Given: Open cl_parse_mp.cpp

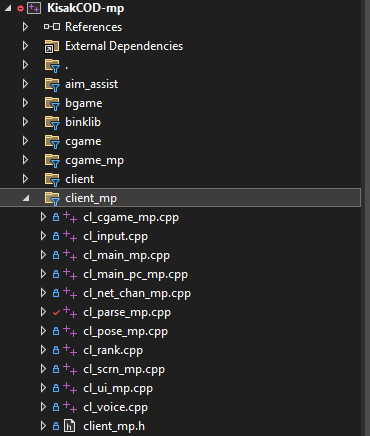Looking at the screenshot, I should tap(127, 313).
